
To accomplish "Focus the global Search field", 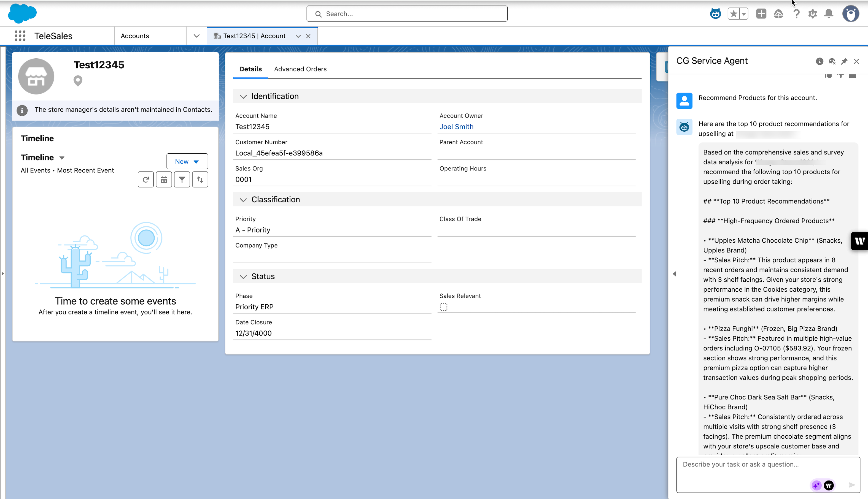I will tap(407, 14).
